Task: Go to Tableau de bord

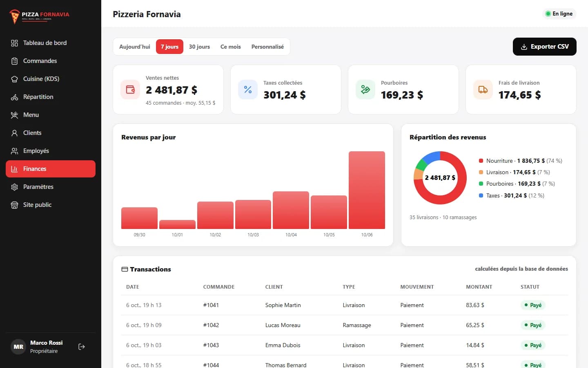Action: click(x=51, y=43)
